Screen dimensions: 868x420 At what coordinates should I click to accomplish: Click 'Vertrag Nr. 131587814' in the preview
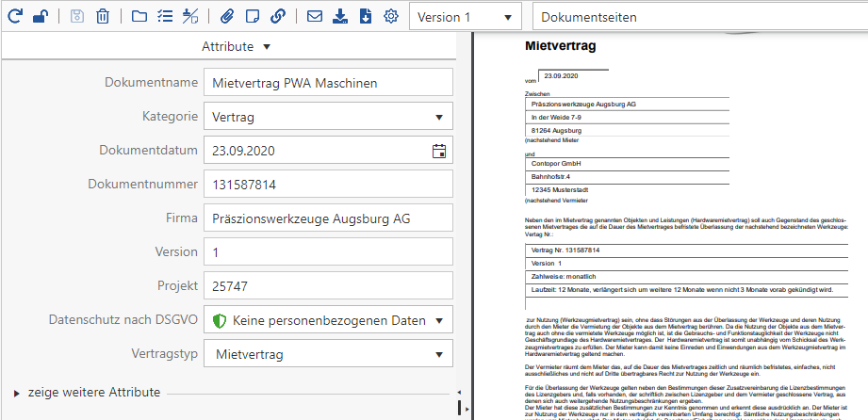pyautogui.click(x=565, y=250)
